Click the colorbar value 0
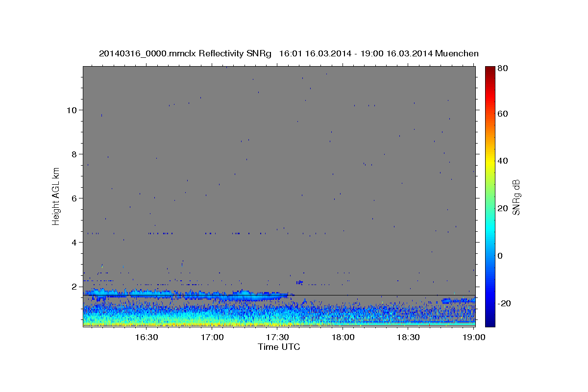This screenshot has height=392, width=588. [x=500, y=256]
